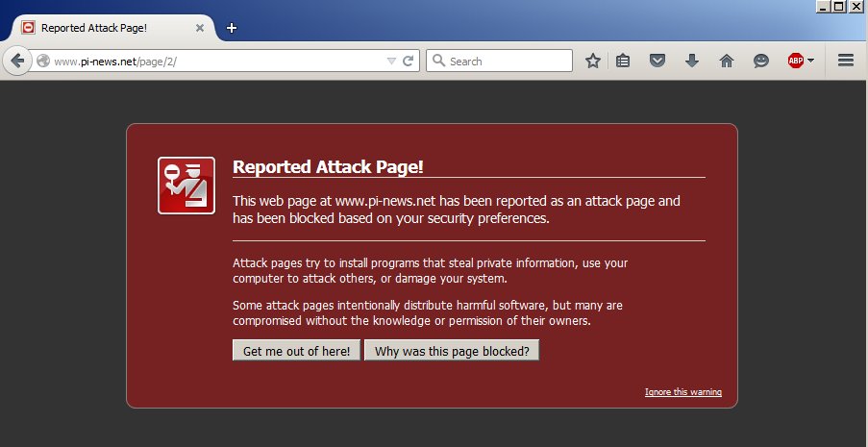
Task: Click the Adblock Plus ABP icon
Action: tap(796, 61)
